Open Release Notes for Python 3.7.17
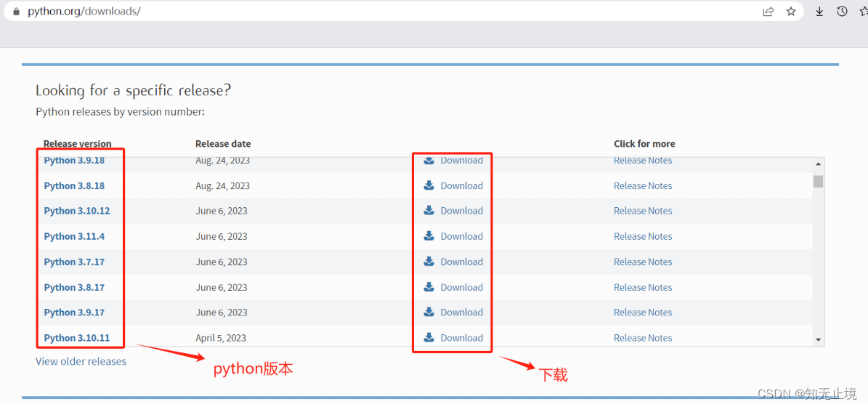 coord(643,262)
